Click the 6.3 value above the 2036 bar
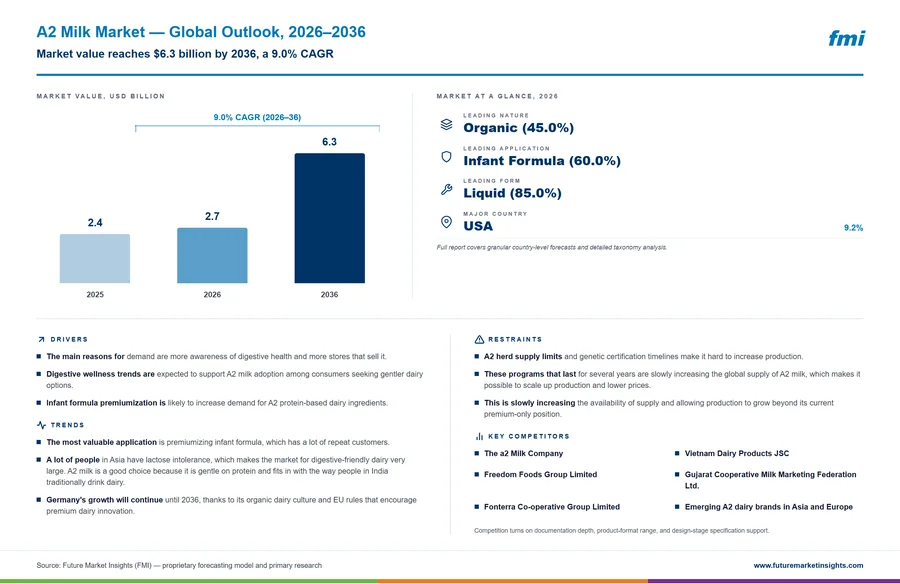 [329, 142]
